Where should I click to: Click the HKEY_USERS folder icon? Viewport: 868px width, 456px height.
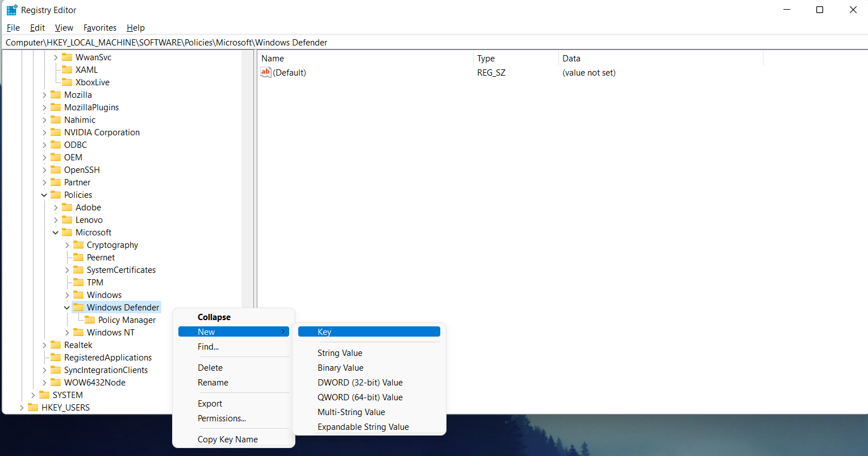pyautogui.click(x=33, y=408)
